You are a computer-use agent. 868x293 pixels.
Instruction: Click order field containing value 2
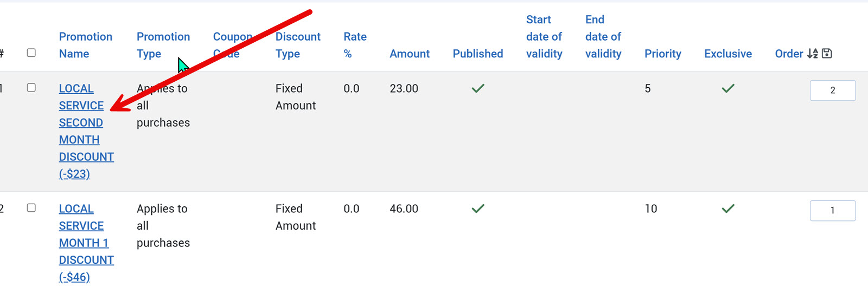click(832, 90)
